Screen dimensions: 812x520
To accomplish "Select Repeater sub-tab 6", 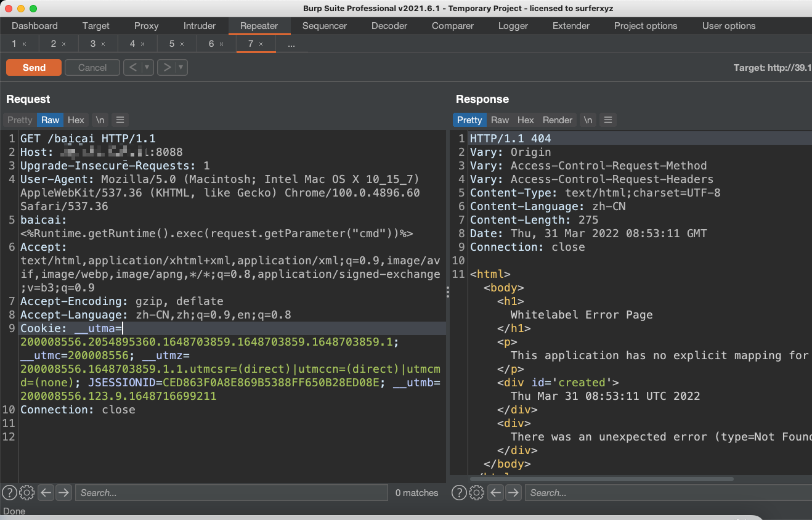I will (211, 44).
